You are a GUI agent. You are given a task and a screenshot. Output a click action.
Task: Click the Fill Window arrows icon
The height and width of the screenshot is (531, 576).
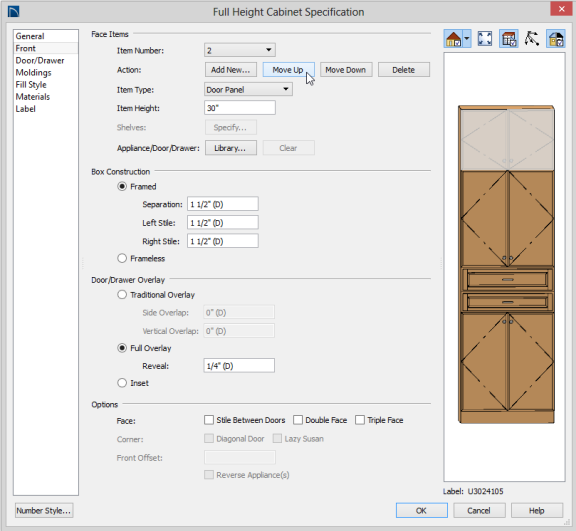click(485, 39)
